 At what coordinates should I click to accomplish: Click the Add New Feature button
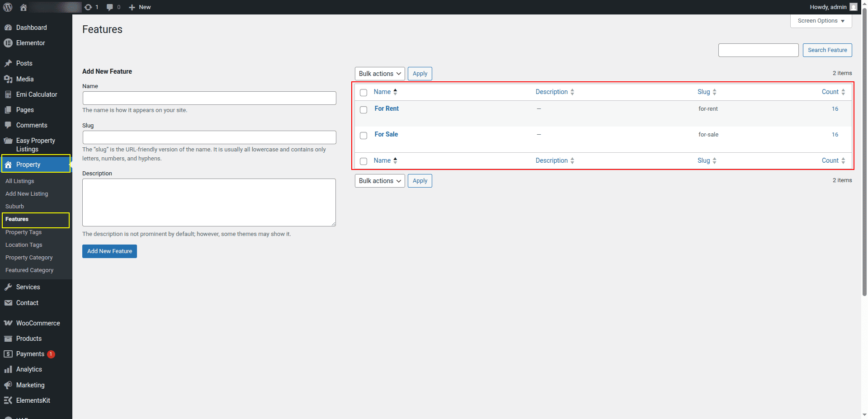[109, 251]
